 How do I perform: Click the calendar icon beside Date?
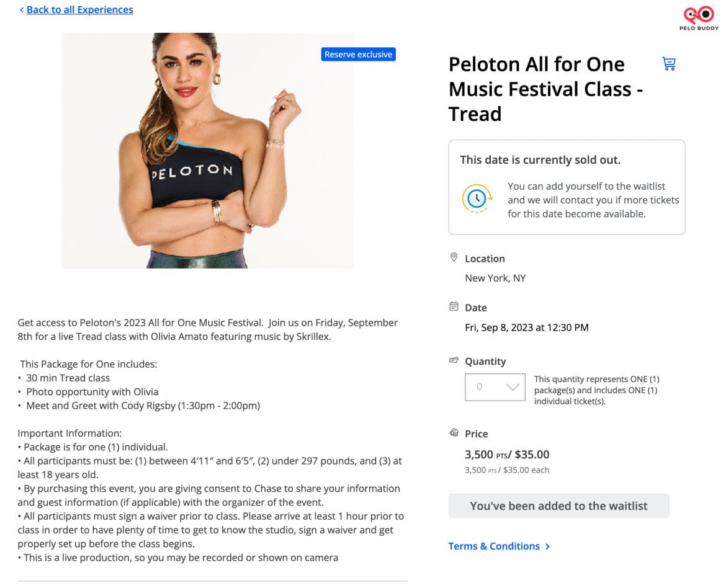[454, 306]
